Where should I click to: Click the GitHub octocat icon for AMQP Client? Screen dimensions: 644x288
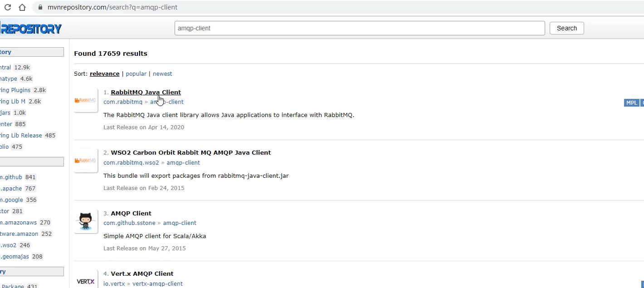pos(85,221)
